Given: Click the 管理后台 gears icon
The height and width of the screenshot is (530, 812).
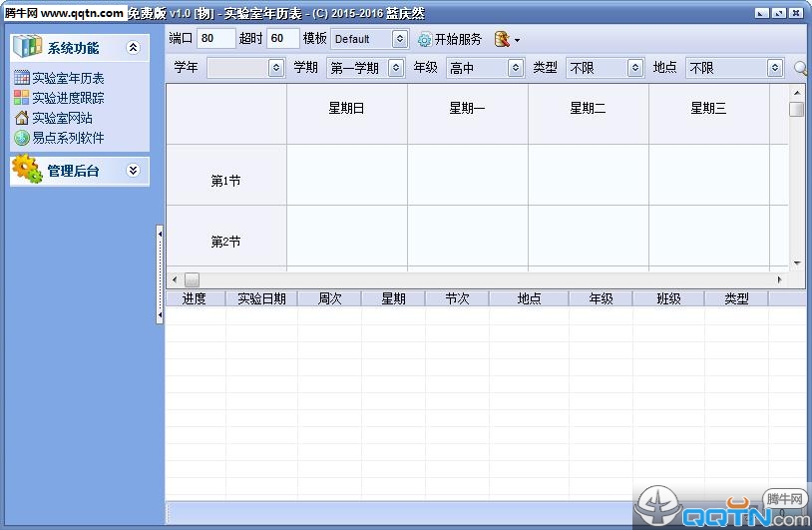Looking at the screenshot, I should [x=27, y=170].
